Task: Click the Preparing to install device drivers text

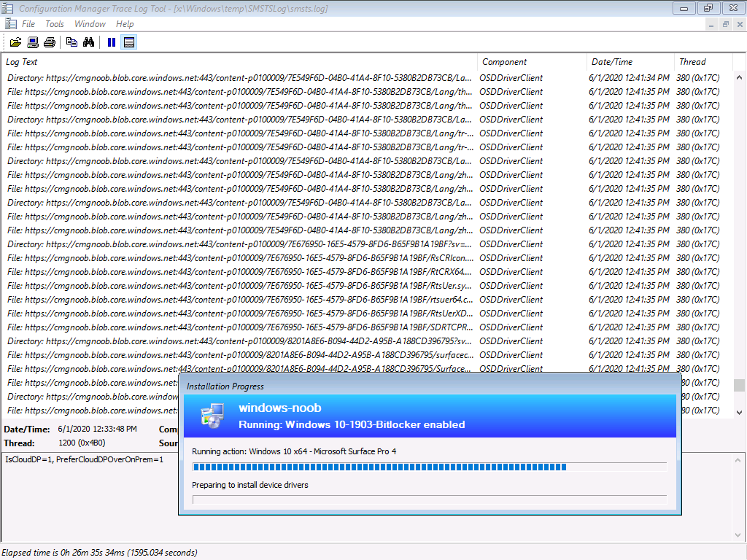Action: point(250,485)
